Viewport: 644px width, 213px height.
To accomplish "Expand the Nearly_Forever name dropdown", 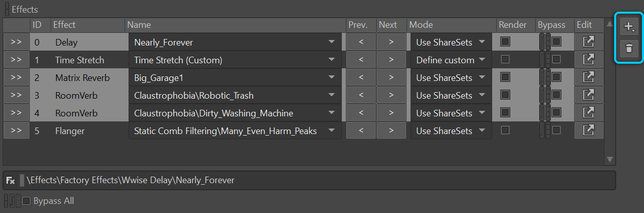I will point(235,42).
